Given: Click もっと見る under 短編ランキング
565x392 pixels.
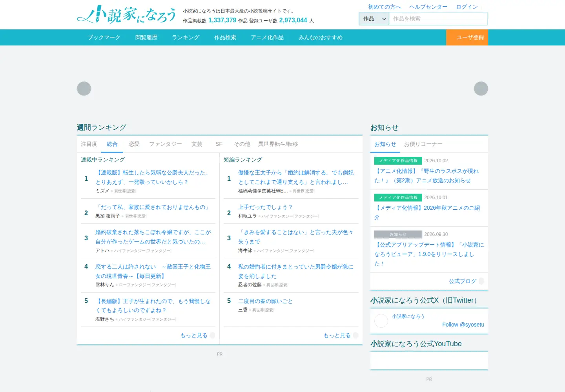Looking at the screenshot, I should tap(337, 335).
